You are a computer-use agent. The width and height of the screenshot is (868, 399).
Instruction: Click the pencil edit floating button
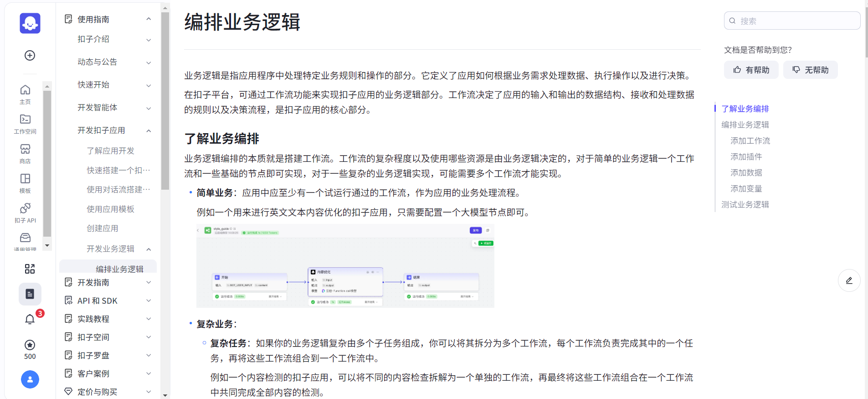[x=849, y=280]
